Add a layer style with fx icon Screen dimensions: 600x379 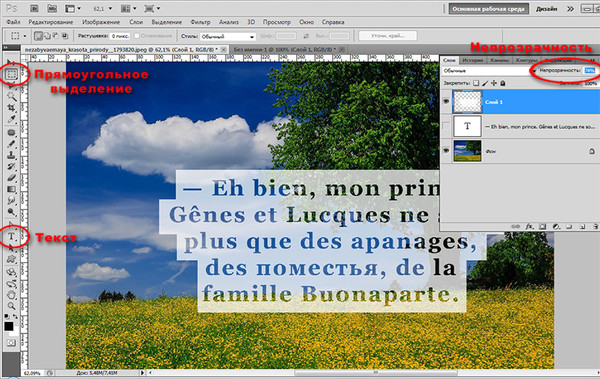pos(529,227)
